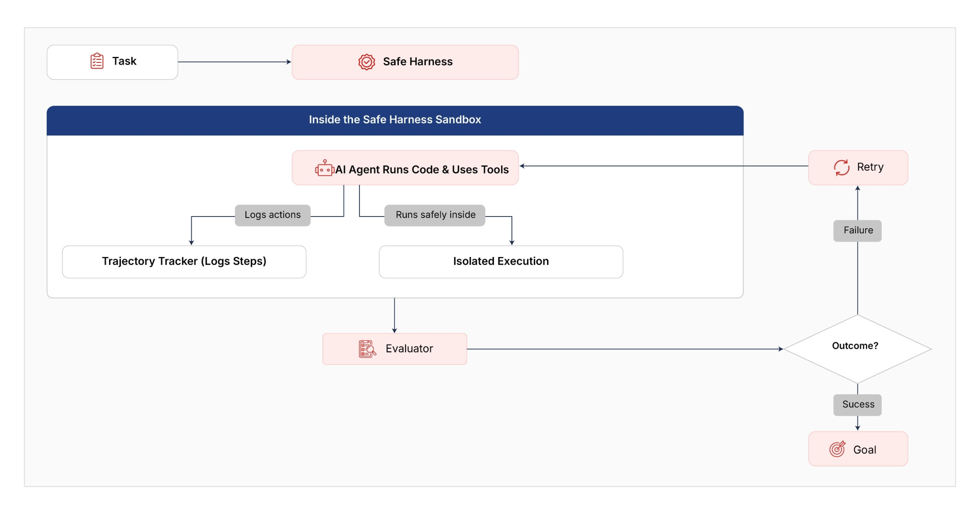
Task: Click the Sucess label
Action: point(857,405)
